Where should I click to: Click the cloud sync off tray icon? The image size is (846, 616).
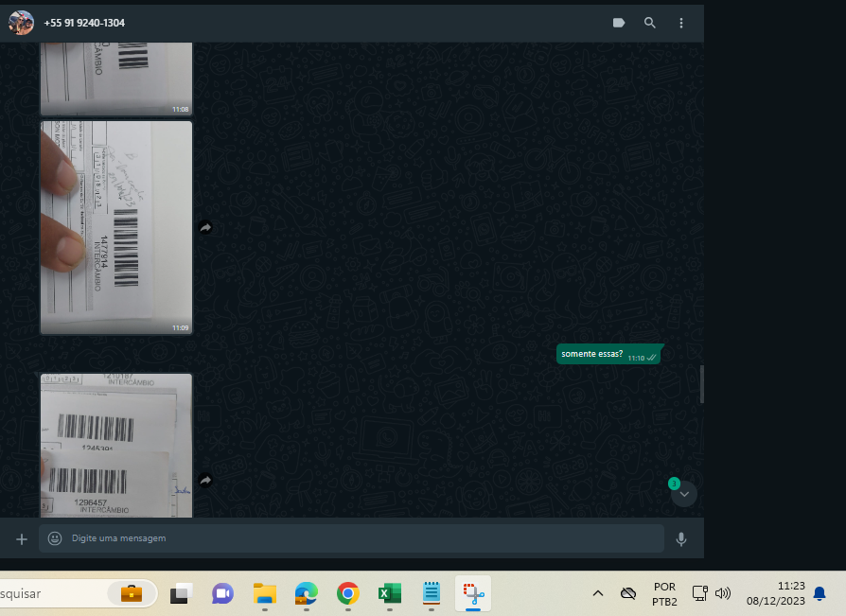[x=628, y=593]
